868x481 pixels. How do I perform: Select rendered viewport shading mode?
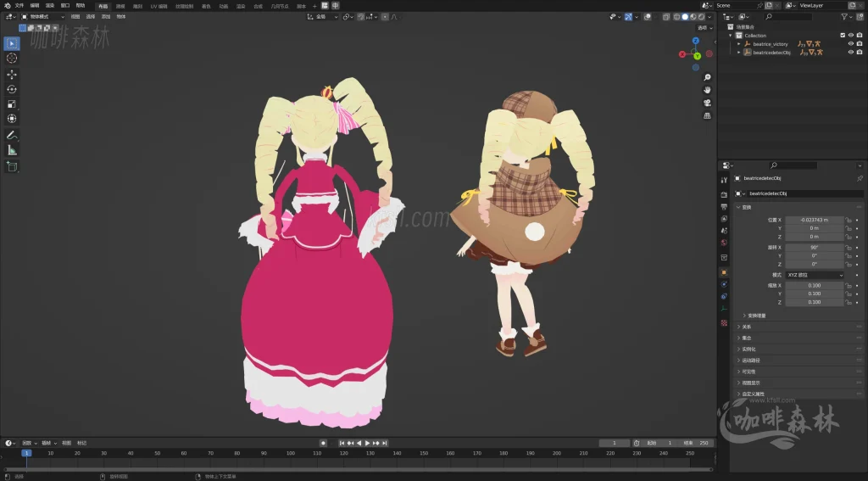701,17
